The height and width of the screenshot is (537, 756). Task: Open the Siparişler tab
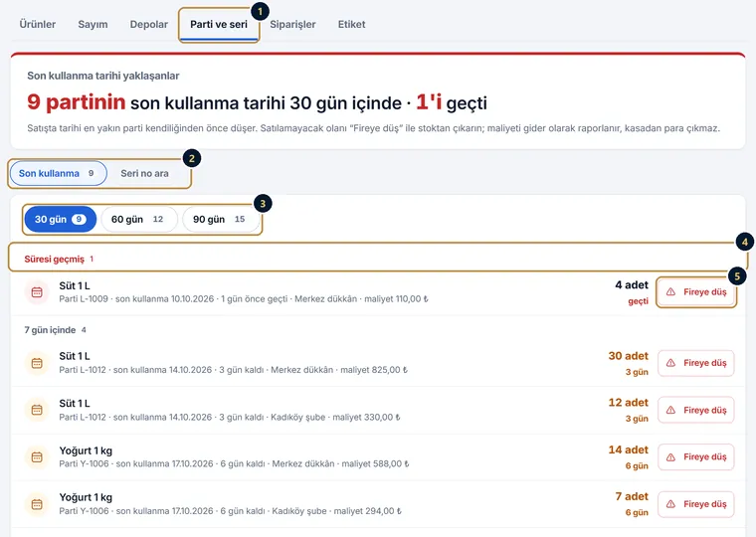click(x=292, y=24)
